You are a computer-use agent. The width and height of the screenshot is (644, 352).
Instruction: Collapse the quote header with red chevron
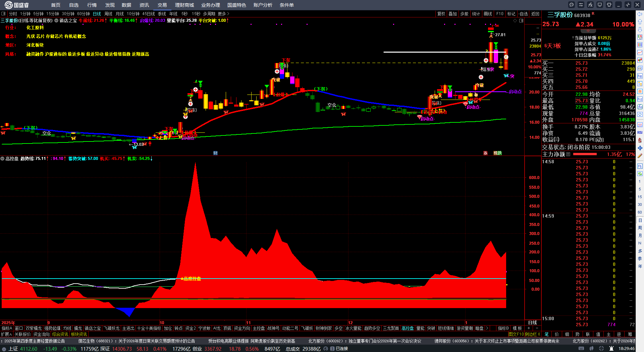click(x=588, y=31)
